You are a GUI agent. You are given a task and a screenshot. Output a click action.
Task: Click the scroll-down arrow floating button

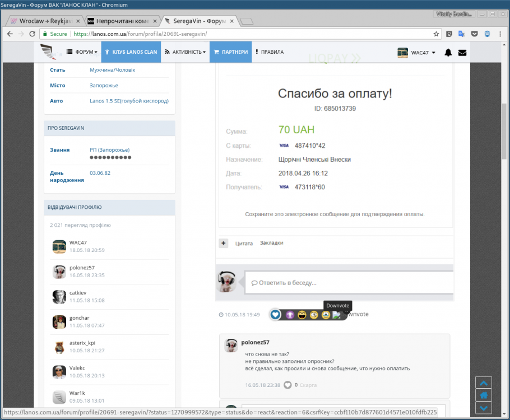pyautogui.click(x=484, y=407)
